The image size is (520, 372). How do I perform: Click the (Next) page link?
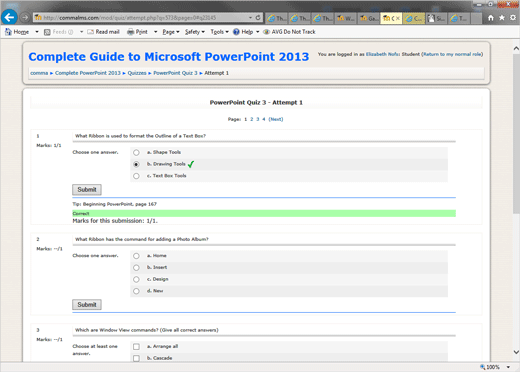276,119
